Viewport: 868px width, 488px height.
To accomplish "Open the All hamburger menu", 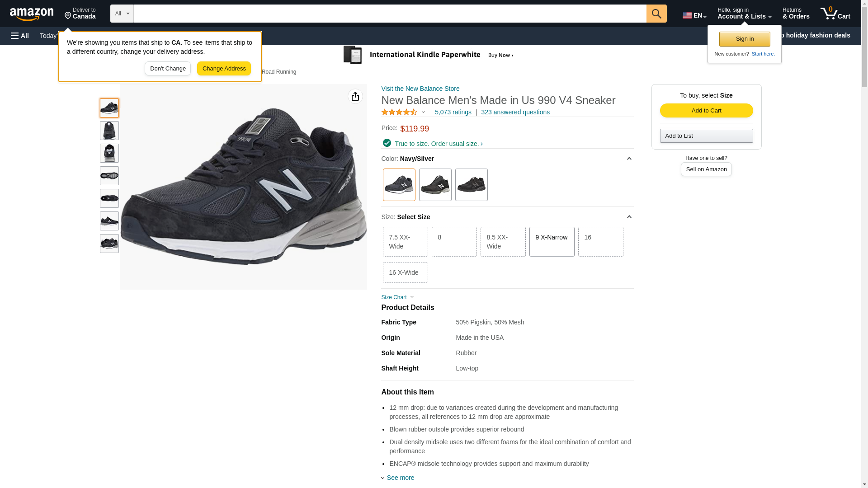I will coord(20,36).
